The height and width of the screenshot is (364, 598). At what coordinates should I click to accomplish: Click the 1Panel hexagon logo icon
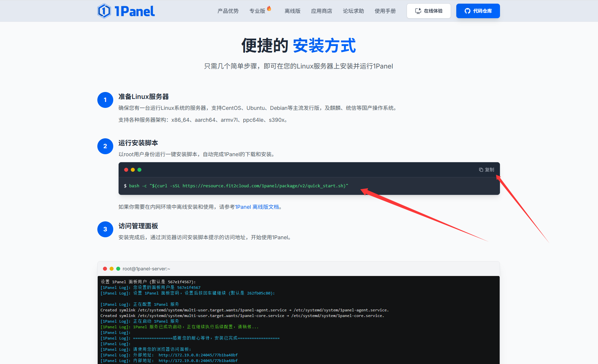click(104, 11)
